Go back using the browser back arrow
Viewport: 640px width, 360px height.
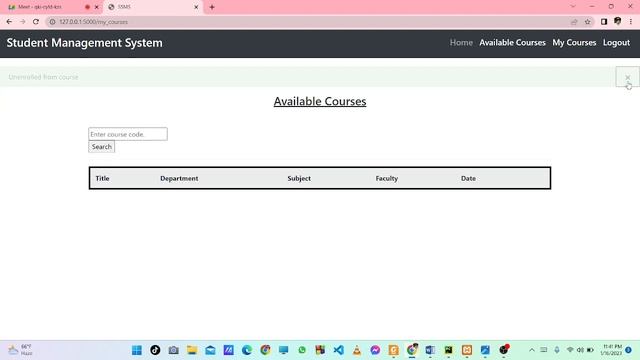[9, 22]
